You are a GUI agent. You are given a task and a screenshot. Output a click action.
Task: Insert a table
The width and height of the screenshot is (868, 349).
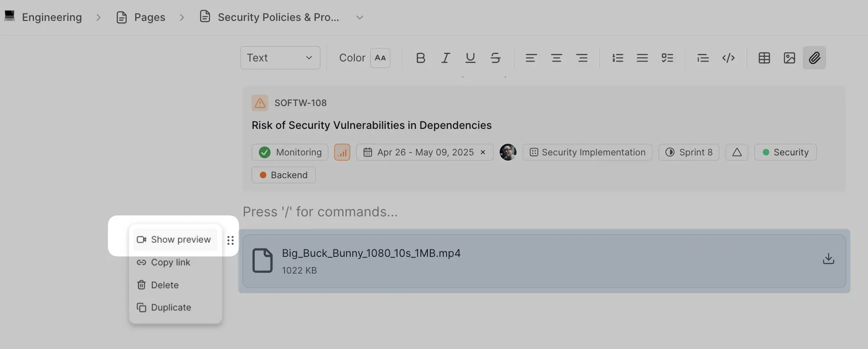click(x=764, y=58)
